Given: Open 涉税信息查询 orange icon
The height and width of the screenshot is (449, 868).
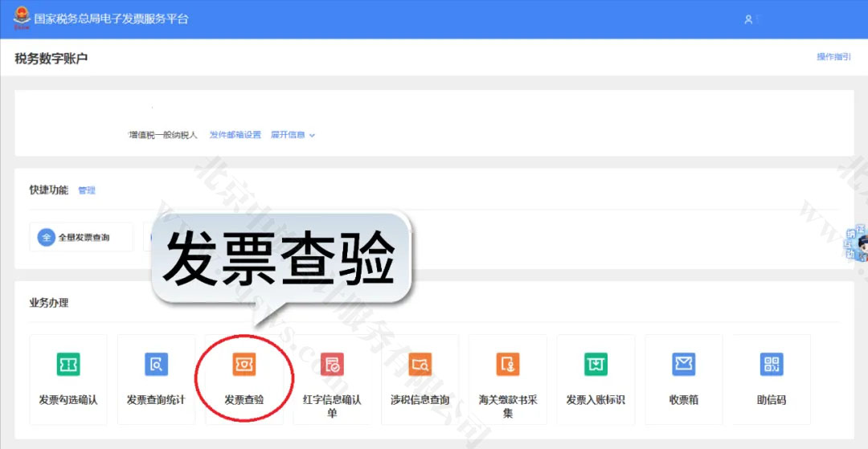Looking at the screenshot, I should click(x=420, y=365).
